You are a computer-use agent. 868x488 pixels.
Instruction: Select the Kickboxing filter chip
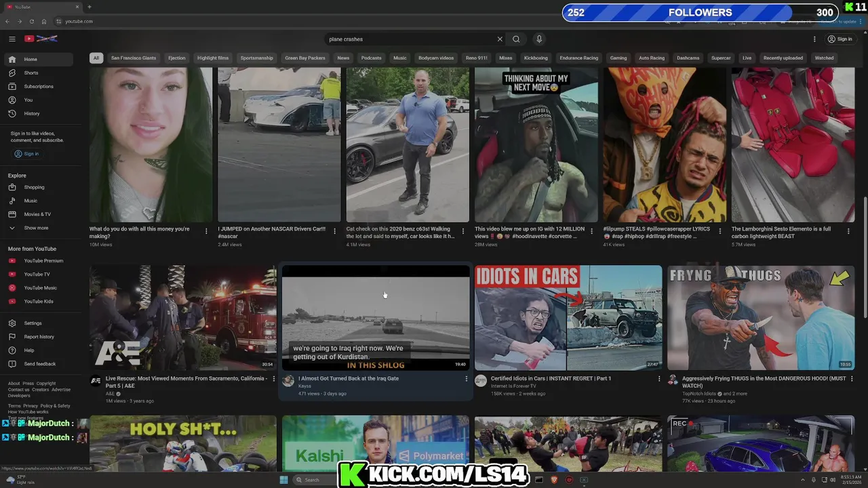point(536,58)
